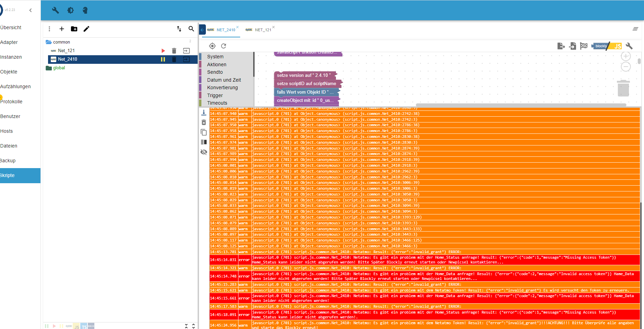Jump to log bottom with download-arrow icon
Viewport: 644px width, 329px height.
(203, 112)
